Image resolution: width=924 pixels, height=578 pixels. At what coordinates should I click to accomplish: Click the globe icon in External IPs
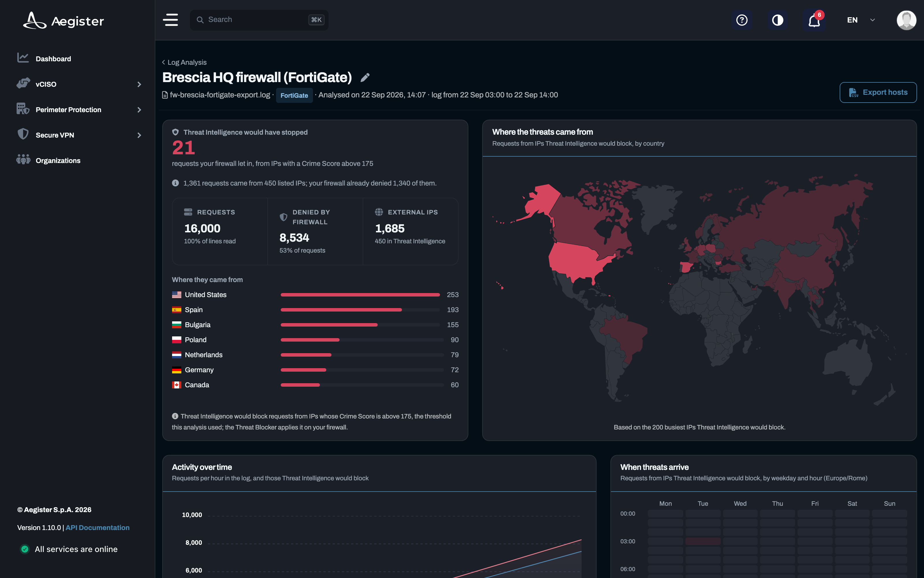(379, 212)
